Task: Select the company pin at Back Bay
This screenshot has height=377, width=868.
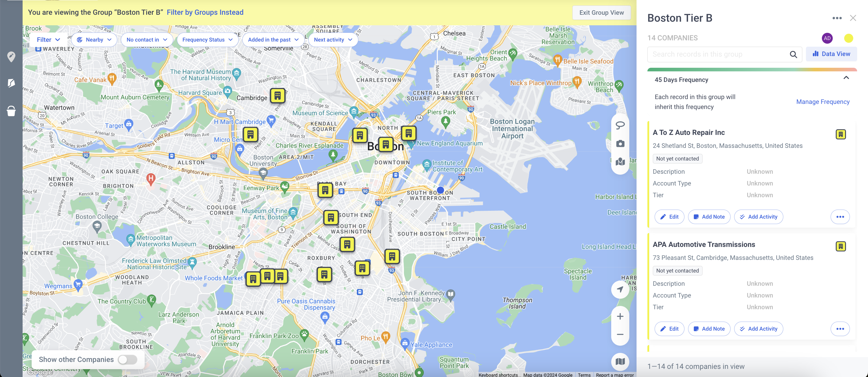Action: pos(325,191)
